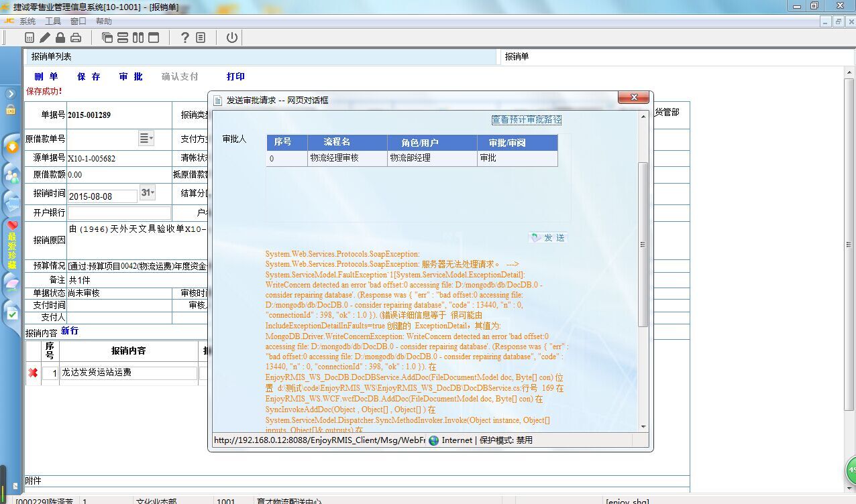Click the padlock lock toolbar icon
This screenshot has width=856, height=504.
tap(60, 38)
